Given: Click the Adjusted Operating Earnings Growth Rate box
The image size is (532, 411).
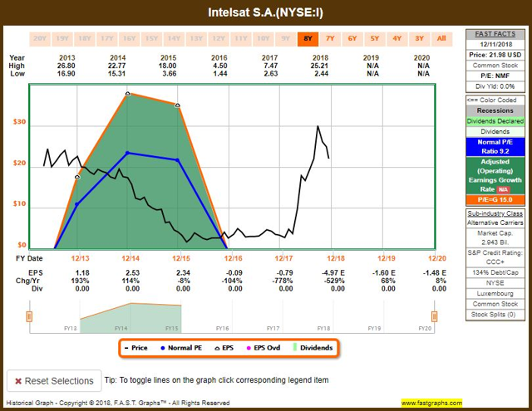Looking at the screenshot, I should 495,175.
